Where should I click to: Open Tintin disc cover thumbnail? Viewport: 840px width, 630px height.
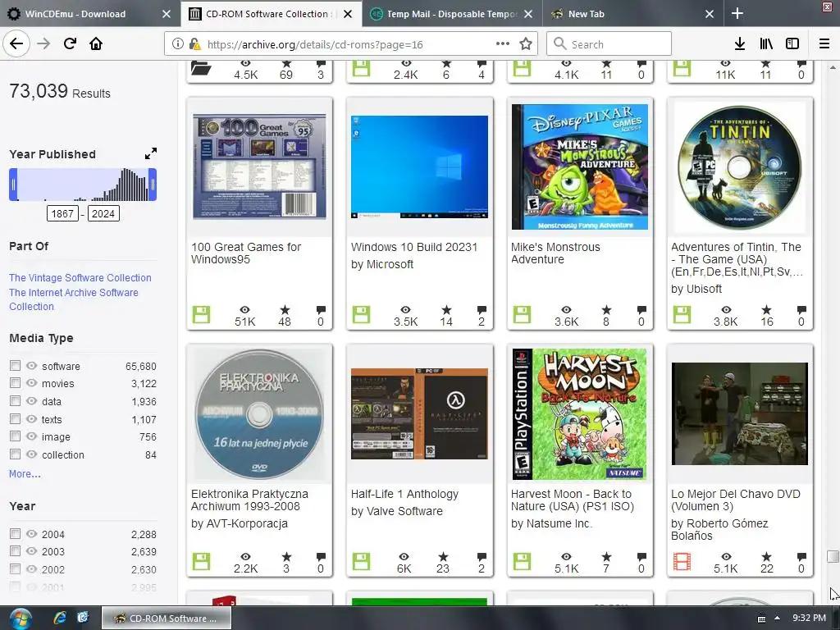pyautogui.click(x=739, y=167)
